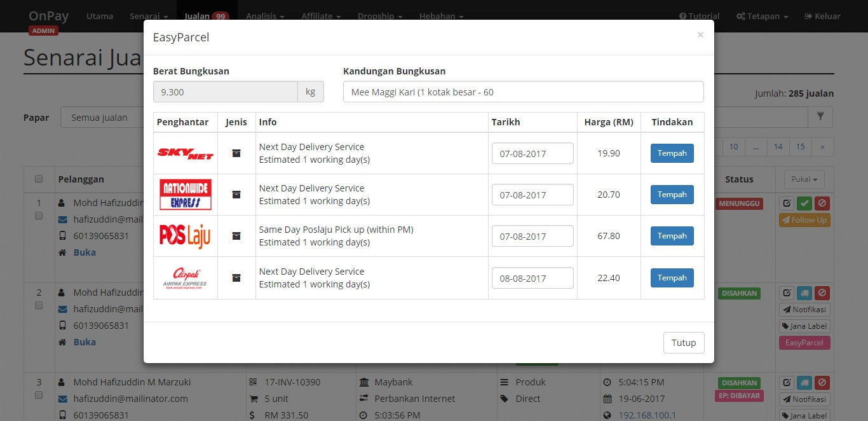Tick the checkbox for sale row 2
The image size is (868, 421).
[39, 306]
